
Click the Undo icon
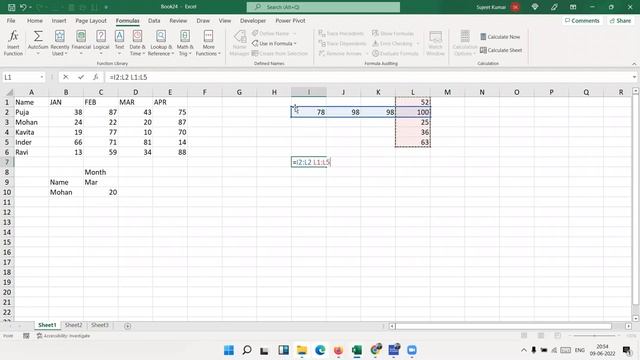pos(23,7)
